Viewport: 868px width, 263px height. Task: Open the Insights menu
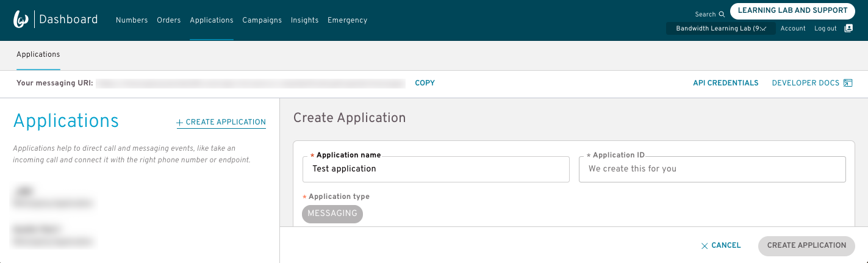point(305,20)
